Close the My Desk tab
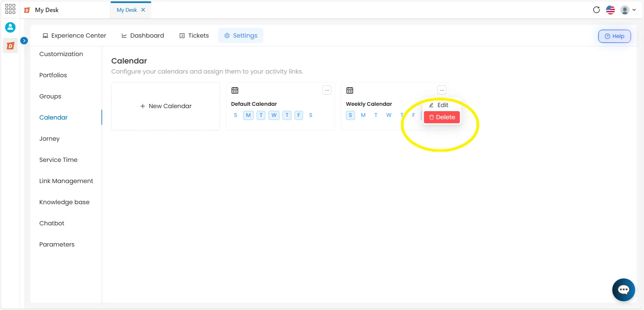The height and width of the screenshot is (310, 644). 143,10
